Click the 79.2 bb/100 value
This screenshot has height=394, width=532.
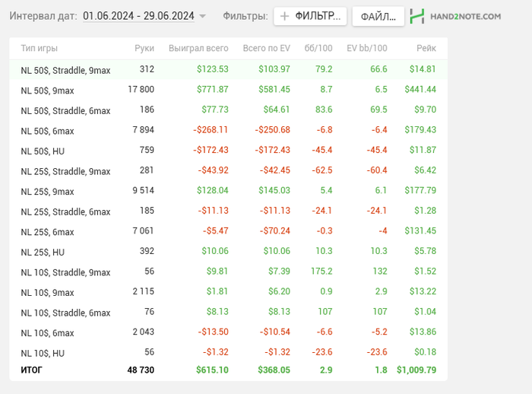324,69
